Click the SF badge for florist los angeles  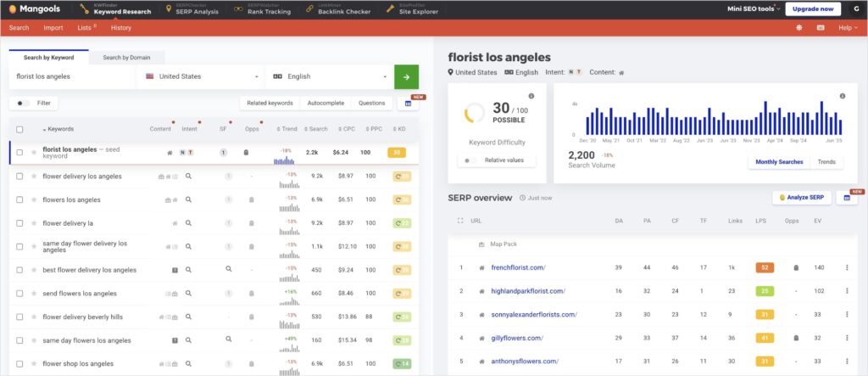(x=223, y=153)
